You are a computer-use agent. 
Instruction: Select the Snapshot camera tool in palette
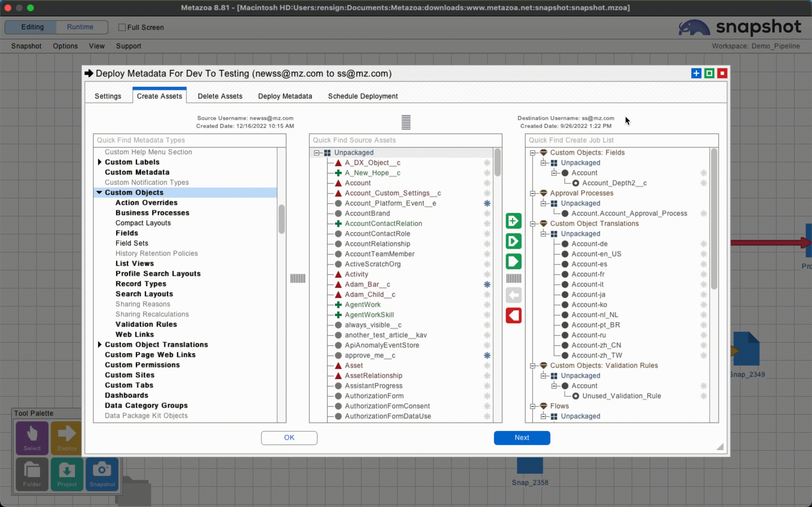[102, 474]
